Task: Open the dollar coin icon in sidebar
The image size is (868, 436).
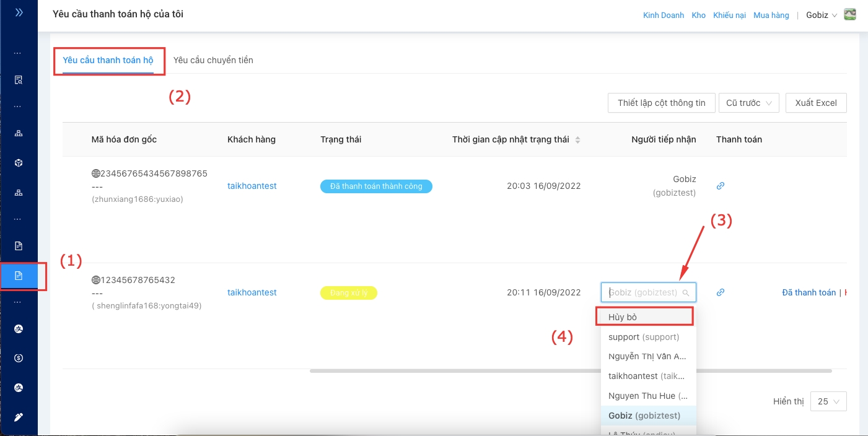Action: point(19,358)
